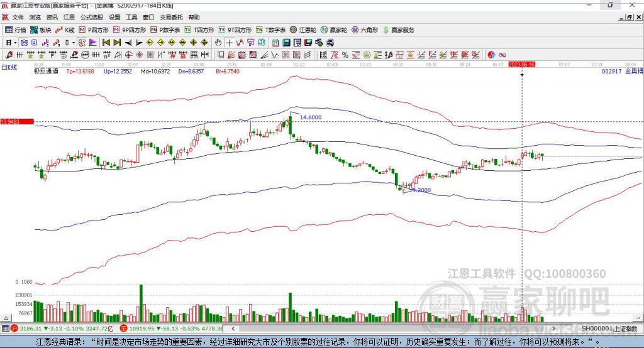The width and height of the screenshot is (644, 348).
Task: Open the 窗口 menu
Action: click(148, 17)
